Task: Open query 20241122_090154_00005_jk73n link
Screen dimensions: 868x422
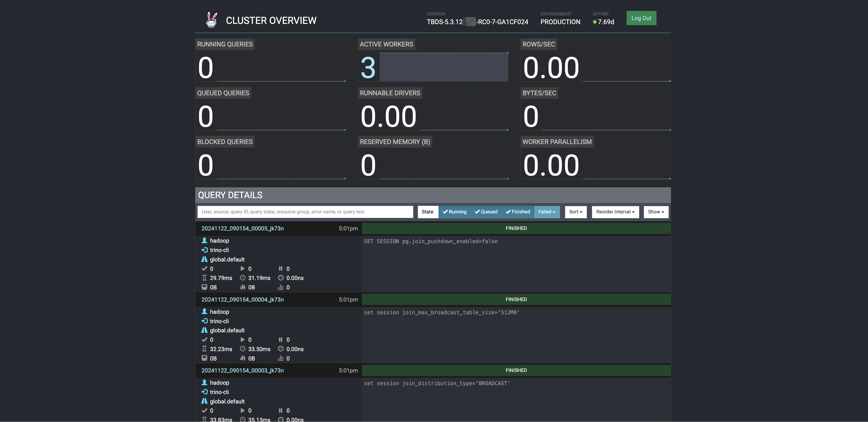Action: (242, 228)
